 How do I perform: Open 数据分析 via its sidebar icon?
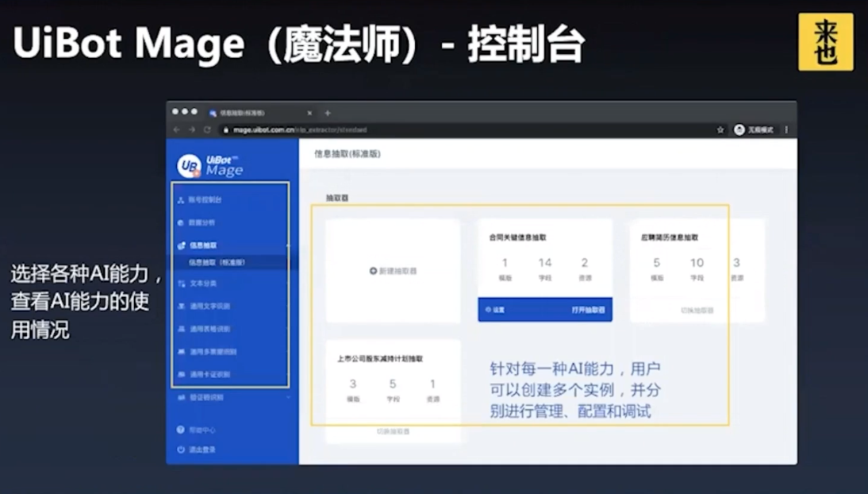pyautogui.click(x=180, y=222)
